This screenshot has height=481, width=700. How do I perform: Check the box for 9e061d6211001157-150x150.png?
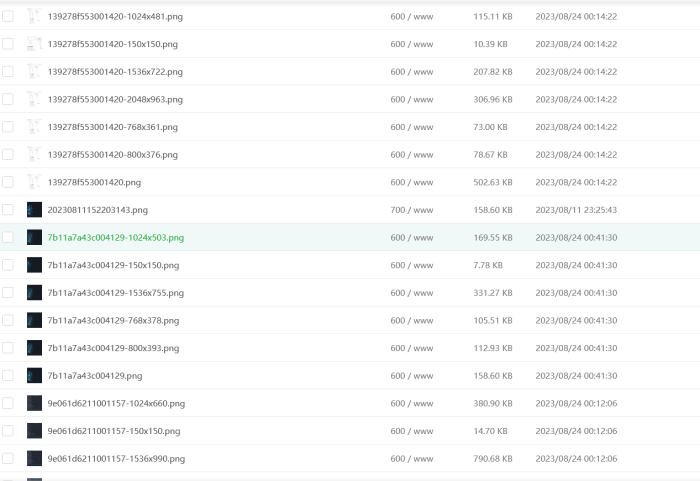point(8,431)
